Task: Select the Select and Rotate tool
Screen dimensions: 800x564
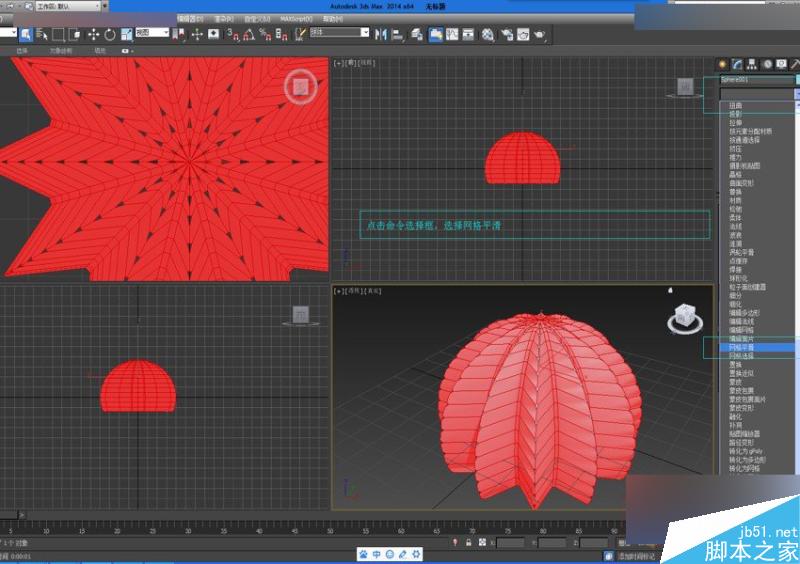Action: coord(110,35)
